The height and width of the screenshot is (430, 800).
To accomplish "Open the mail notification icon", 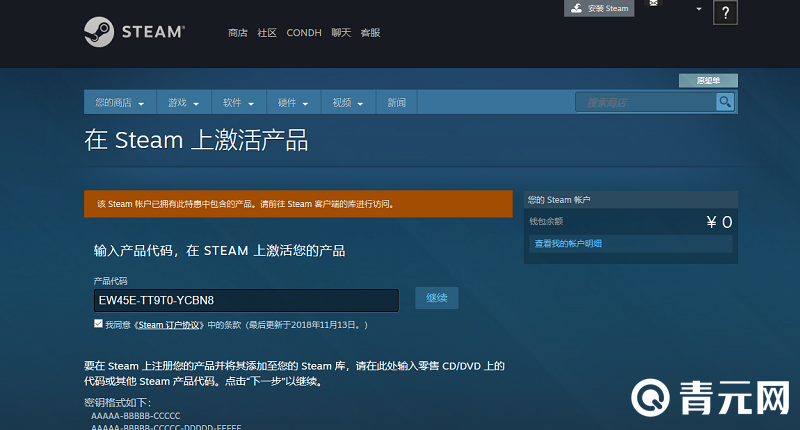I will (x=653, y=3).
